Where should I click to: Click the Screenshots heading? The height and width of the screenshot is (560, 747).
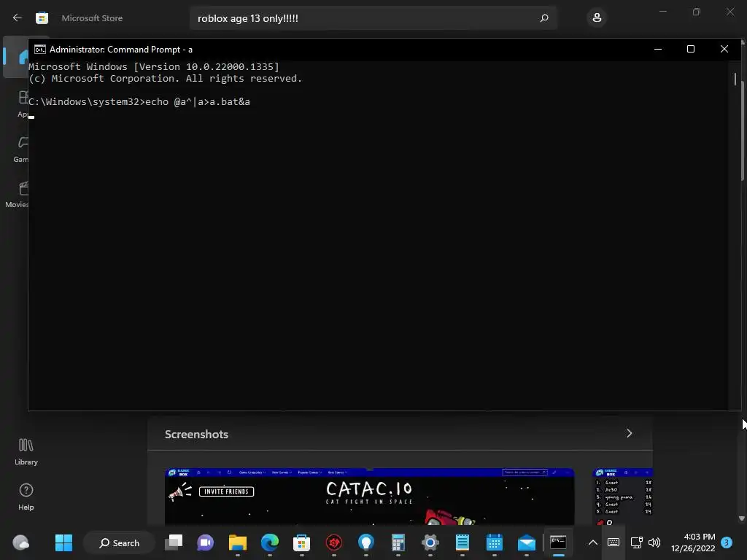196,435
